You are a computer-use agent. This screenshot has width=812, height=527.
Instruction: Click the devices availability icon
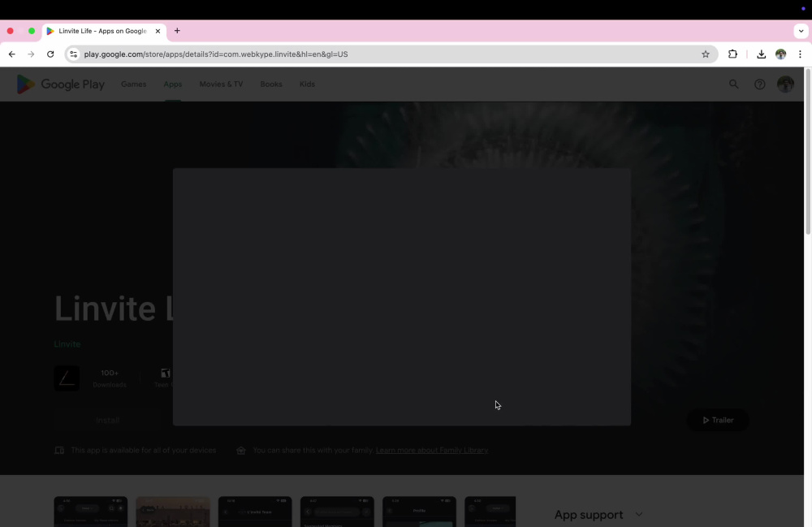[59, 451]
